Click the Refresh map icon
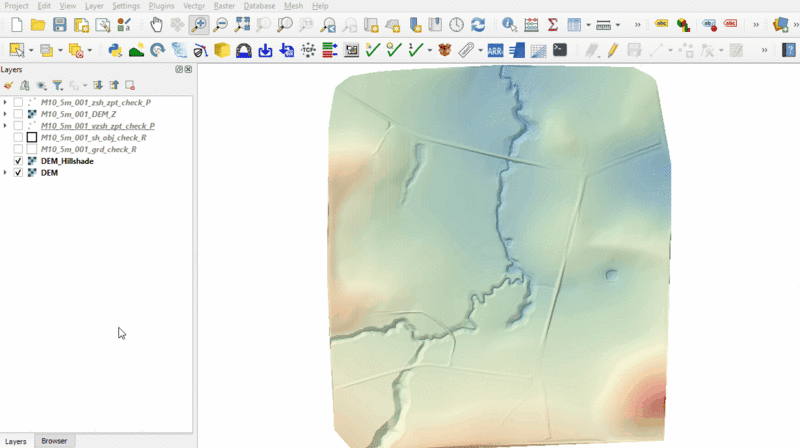 click(x=478, y=25)
